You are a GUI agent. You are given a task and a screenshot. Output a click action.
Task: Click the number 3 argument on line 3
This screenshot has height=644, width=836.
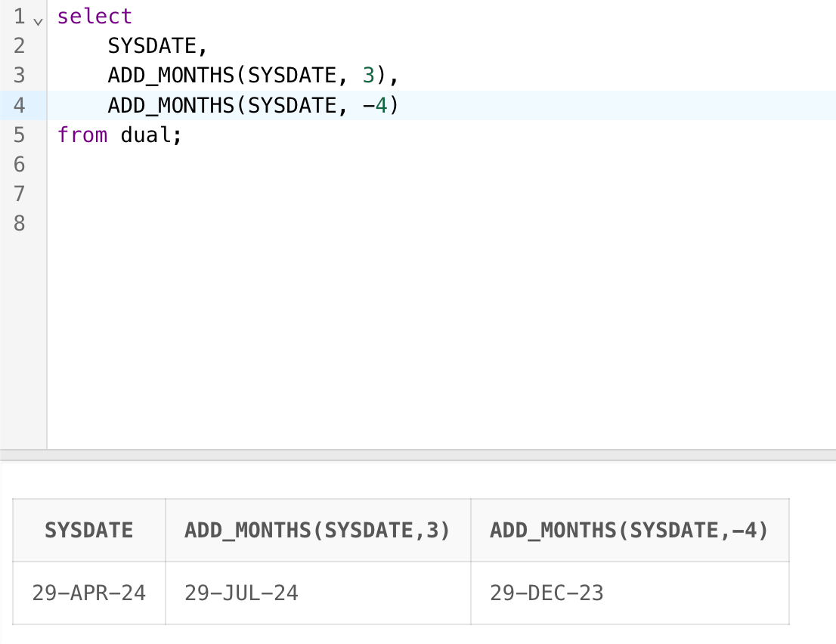pos(368,76)
